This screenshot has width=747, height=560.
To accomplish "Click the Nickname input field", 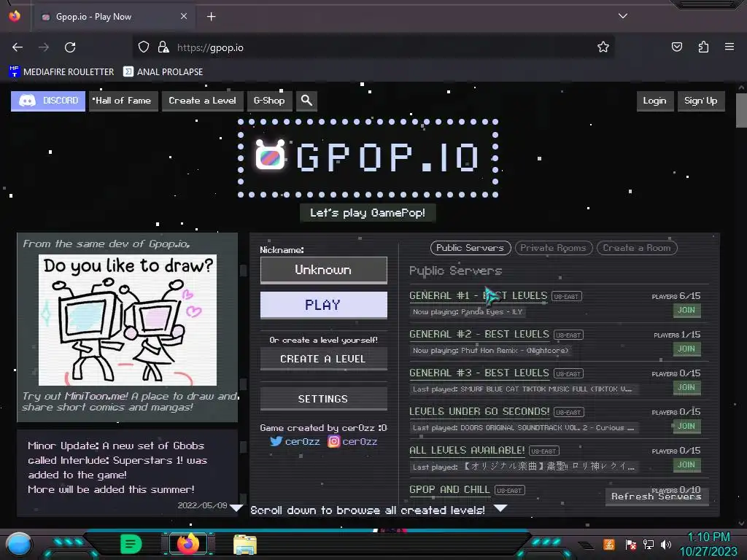I will (323, 270).
